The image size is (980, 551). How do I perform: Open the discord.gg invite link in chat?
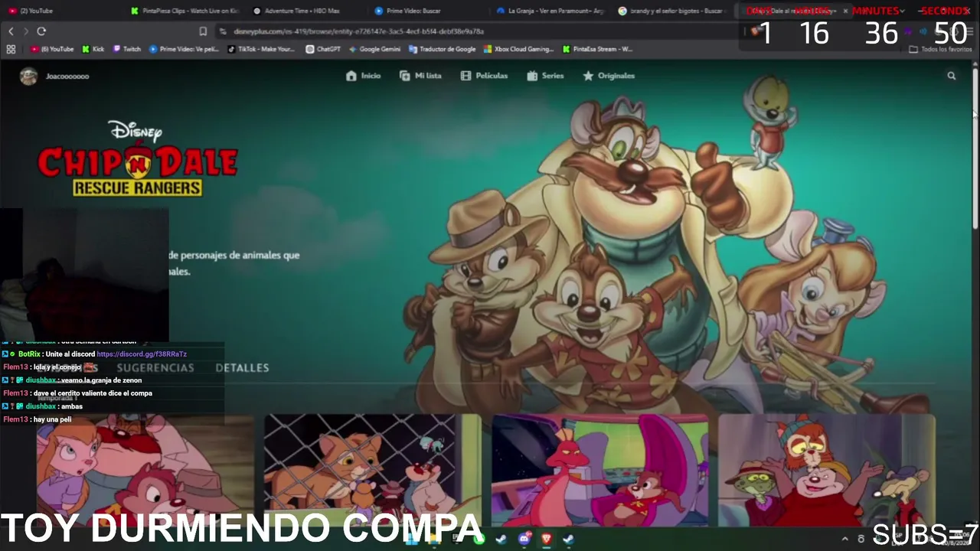pos(142,354)
